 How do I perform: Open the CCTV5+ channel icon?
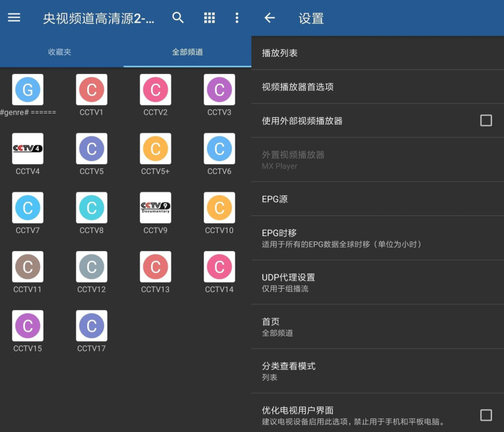155,149
